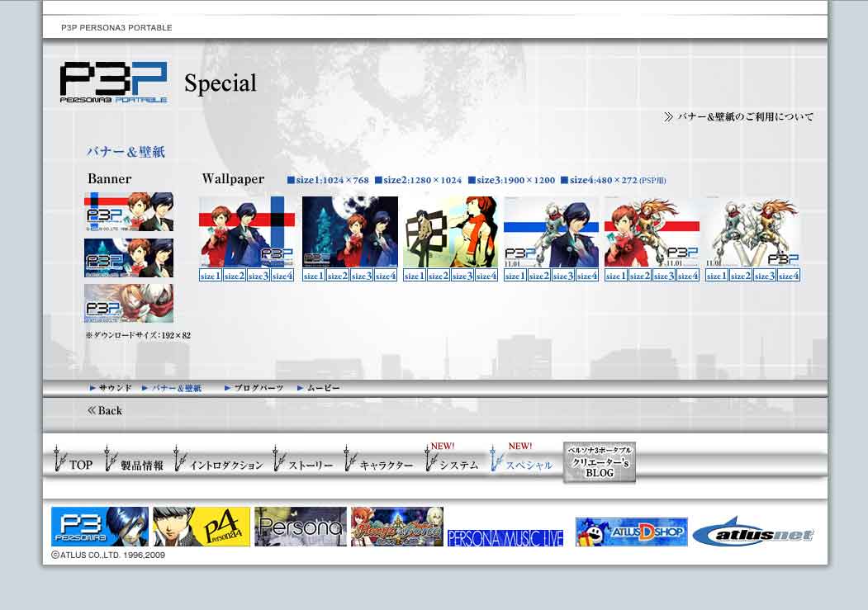Open クリエーター's BLOG button
Image resolution: width=868 pixels, height=610 pixels.
600,462
